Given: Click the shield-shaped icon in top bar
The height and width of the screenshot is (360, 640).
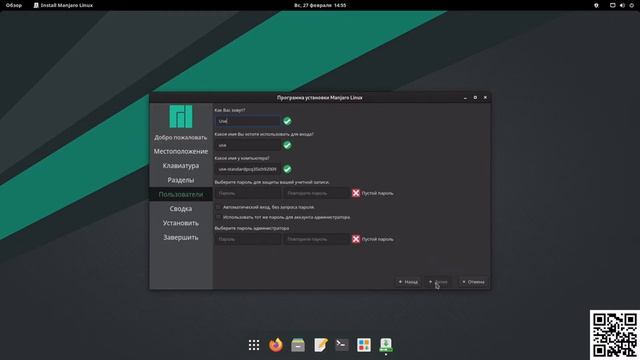Looking at the screenshot, I should pos(596,5).
